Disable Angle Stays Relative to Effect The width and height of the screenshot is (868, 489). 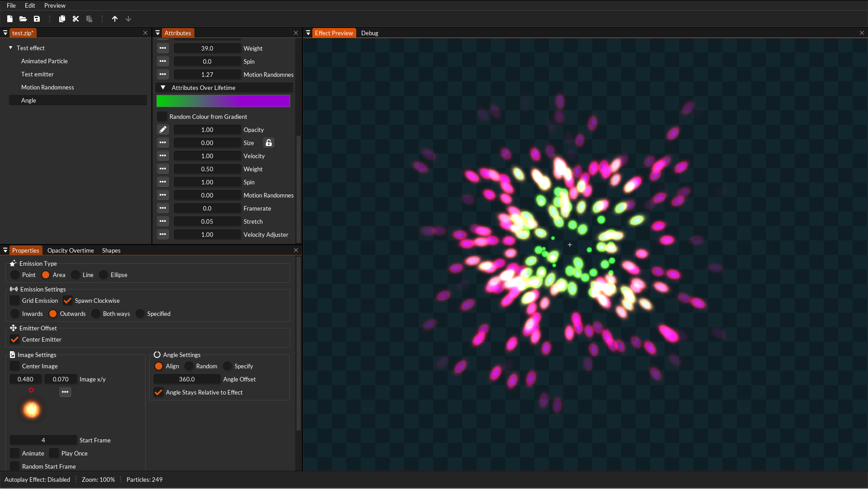tap(158, 392)
